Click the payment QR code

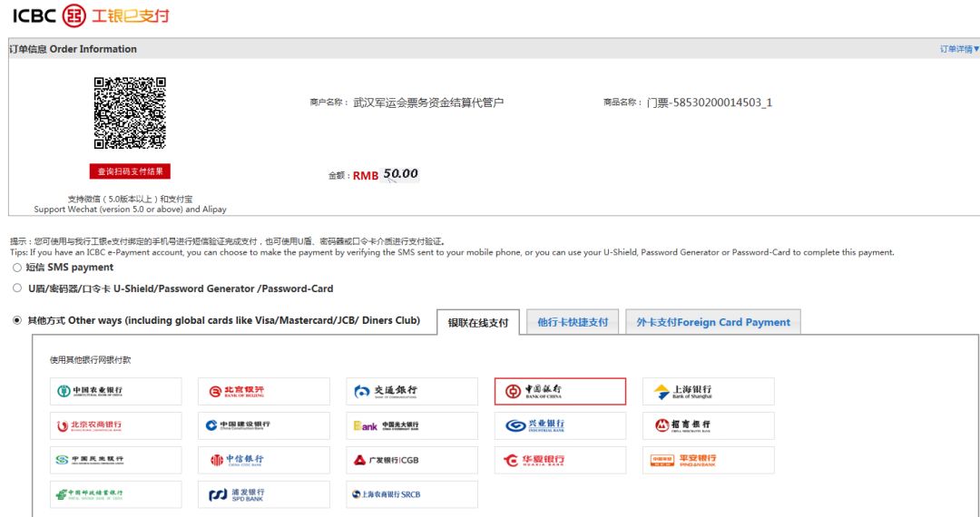point(130,113)
